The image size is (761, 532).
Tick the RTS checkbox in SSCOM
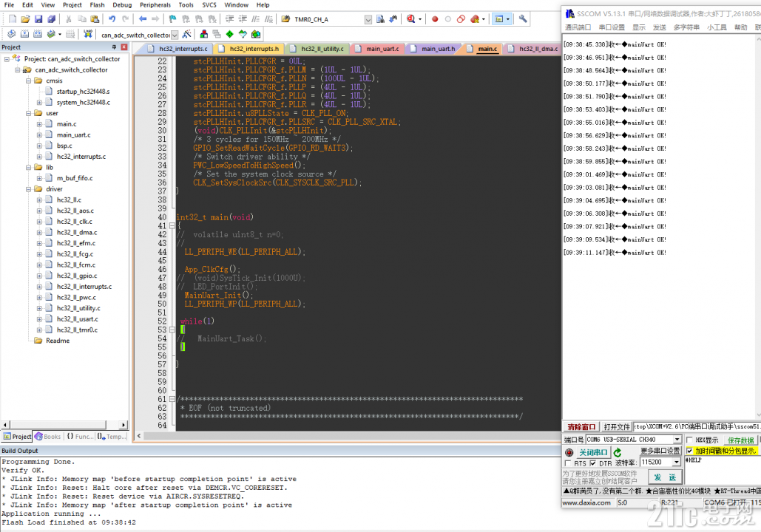568,463
